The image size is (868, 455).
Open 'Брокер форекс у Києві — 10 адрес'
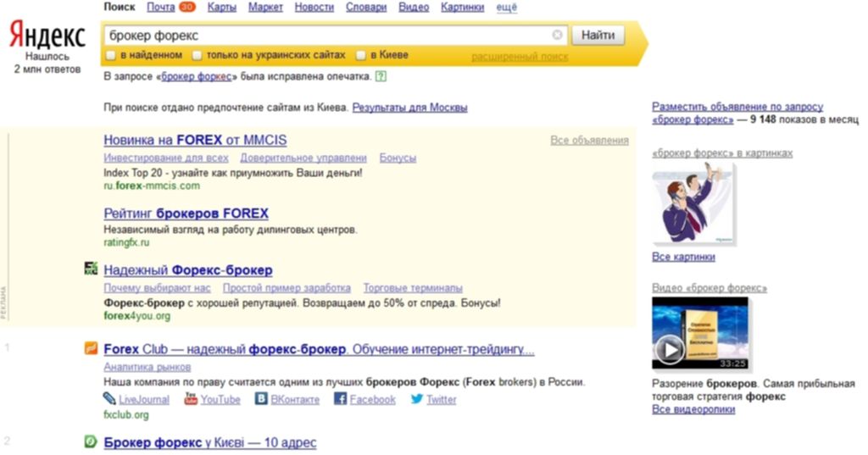tap(210, 442)
